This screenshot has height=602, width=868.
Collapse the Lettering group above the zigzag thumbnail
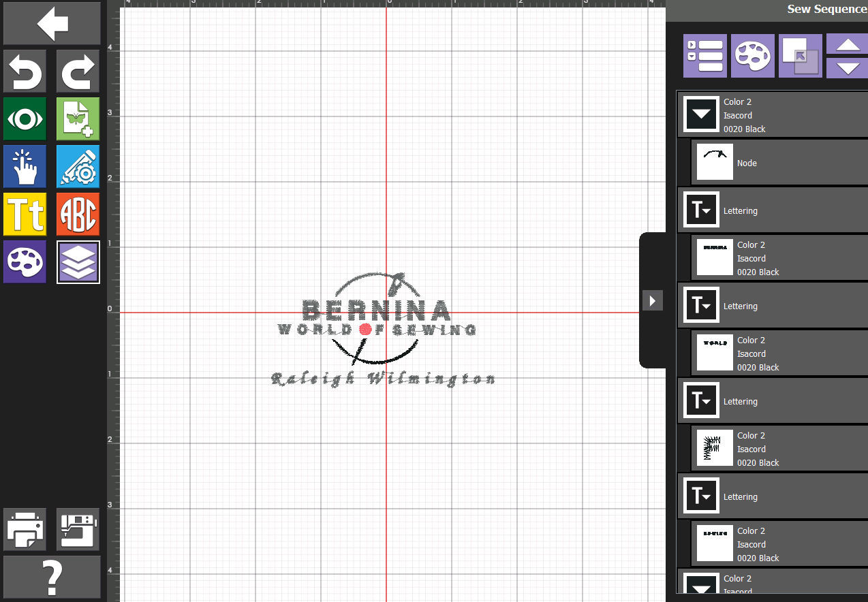point(701,401)
